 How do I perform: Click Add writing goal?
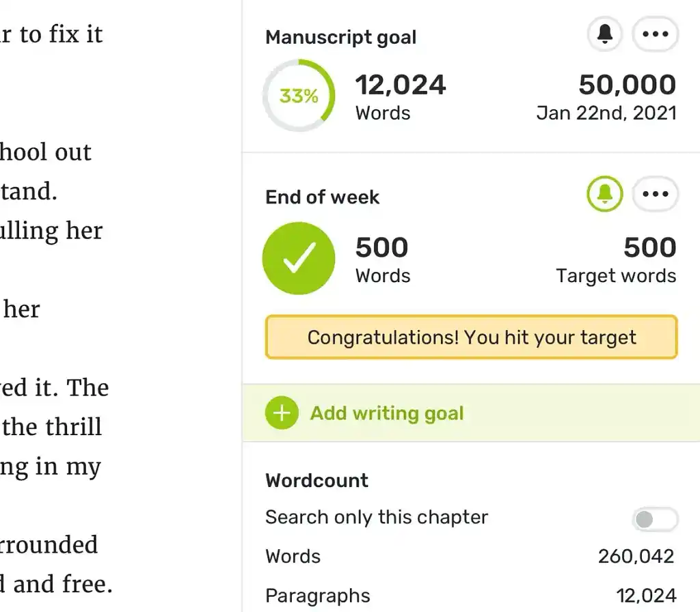coord(387,413)
